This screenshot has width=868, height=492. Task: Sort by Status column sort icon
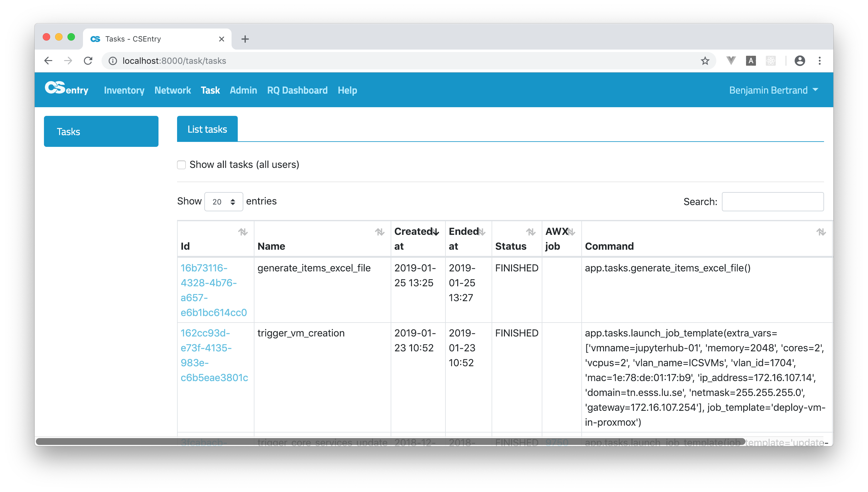[x=530, y=232]
